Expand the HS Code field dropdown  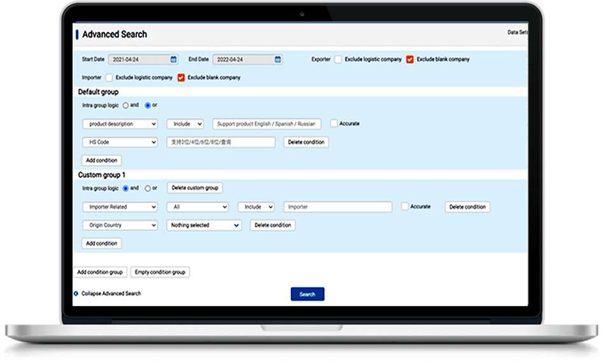[x=120, y=143]
